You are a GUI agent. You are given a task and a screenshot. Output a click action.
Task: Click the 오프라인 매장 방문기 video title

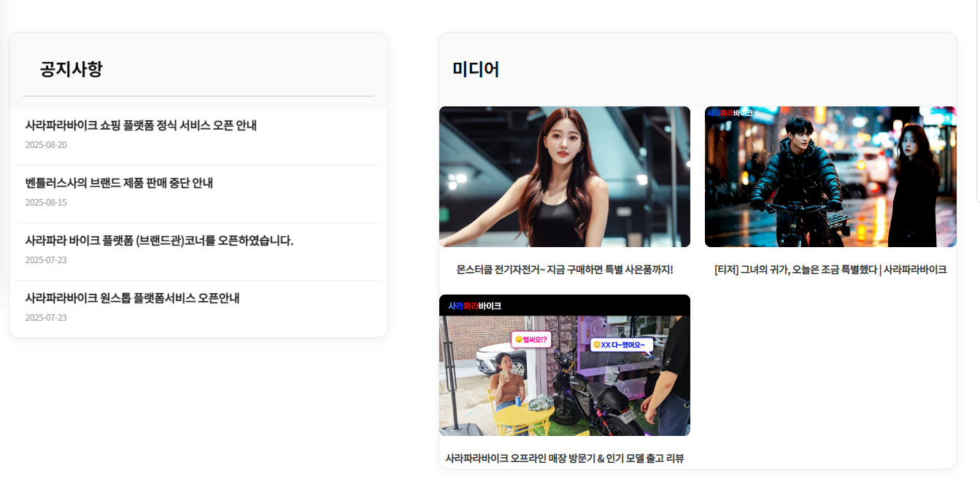564,459
